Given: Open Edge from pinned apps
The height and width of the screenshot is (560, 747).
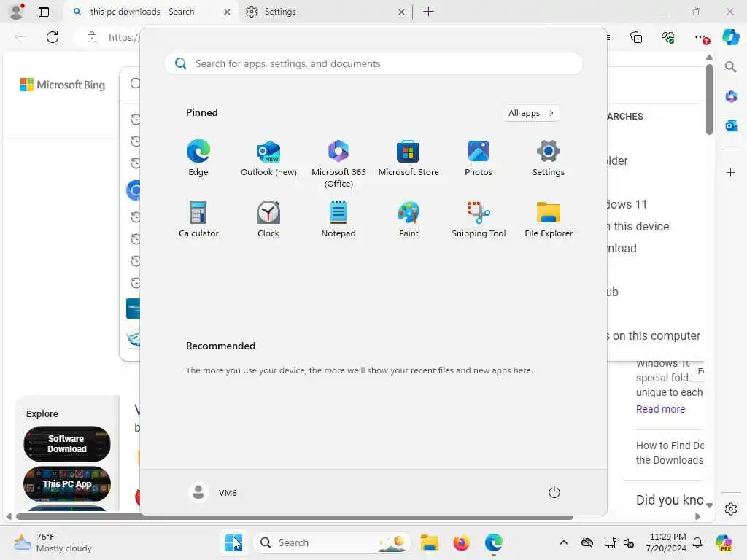Looking at the screenshot, I should tap(198, 158).
